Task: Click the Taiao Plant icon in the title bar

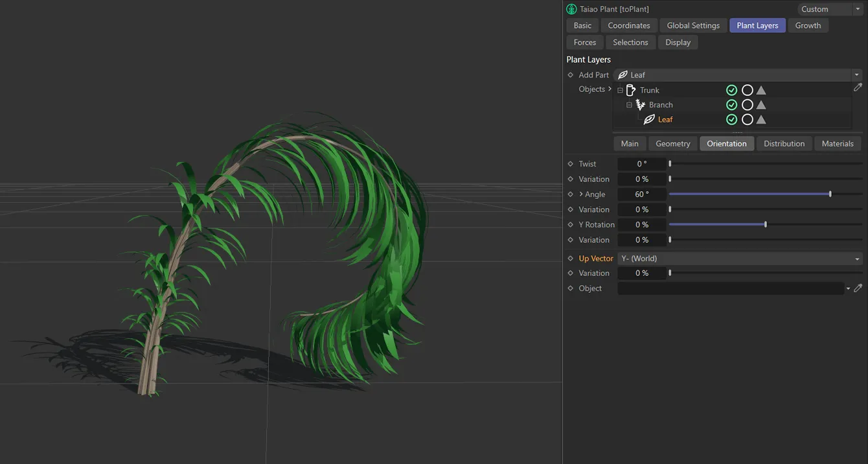Action: 571,8
